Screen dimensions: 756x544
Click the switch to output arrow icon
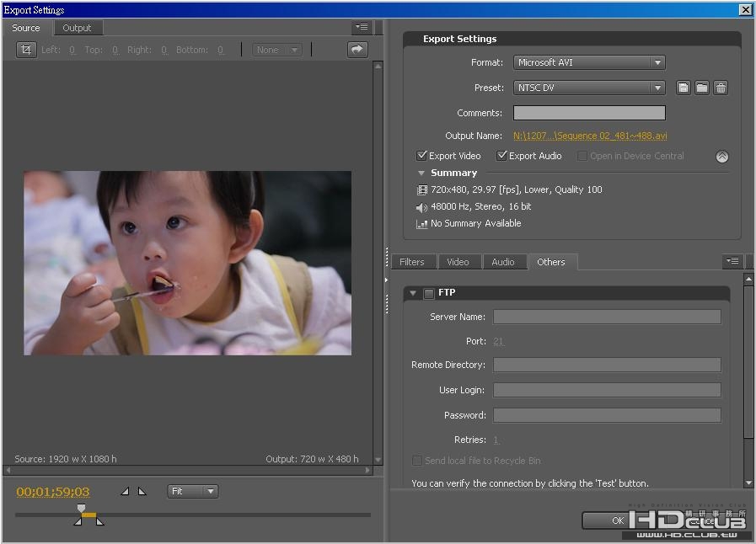357,50
